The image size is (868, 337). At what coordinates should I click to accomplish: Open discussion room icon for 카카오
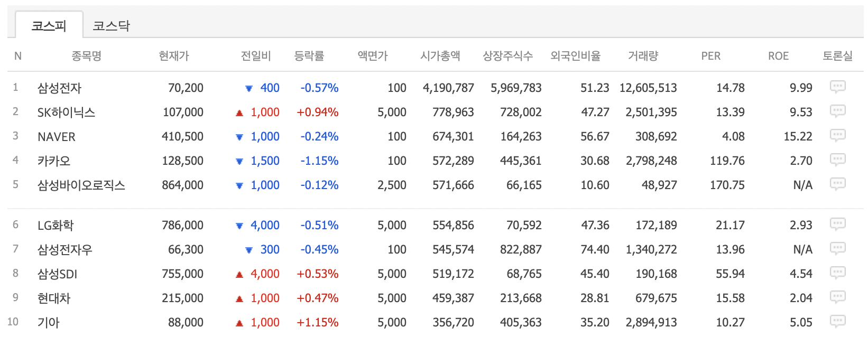(x=837, y=160)
